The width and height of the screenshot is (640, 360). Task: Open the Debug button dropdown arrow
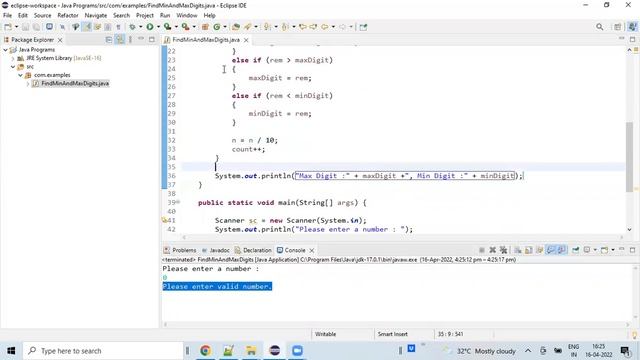140,27
